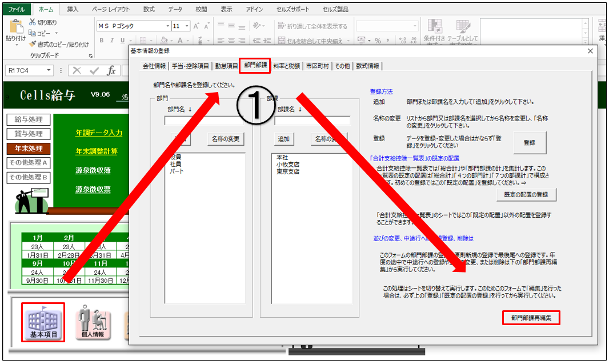Click the fill color bucket swatch
This screenshot has width=609, height=364.
[164, 40]
